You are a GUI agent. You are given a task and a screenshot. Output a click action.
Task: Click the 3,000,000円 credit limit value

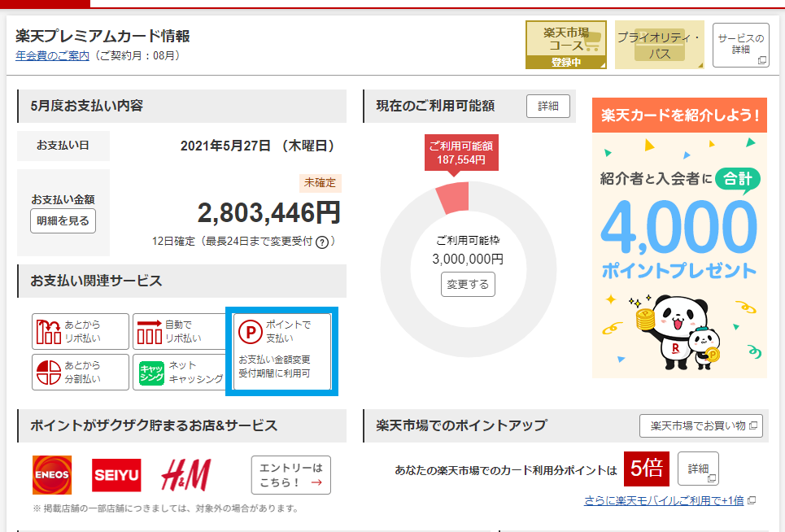pos(468,259)
